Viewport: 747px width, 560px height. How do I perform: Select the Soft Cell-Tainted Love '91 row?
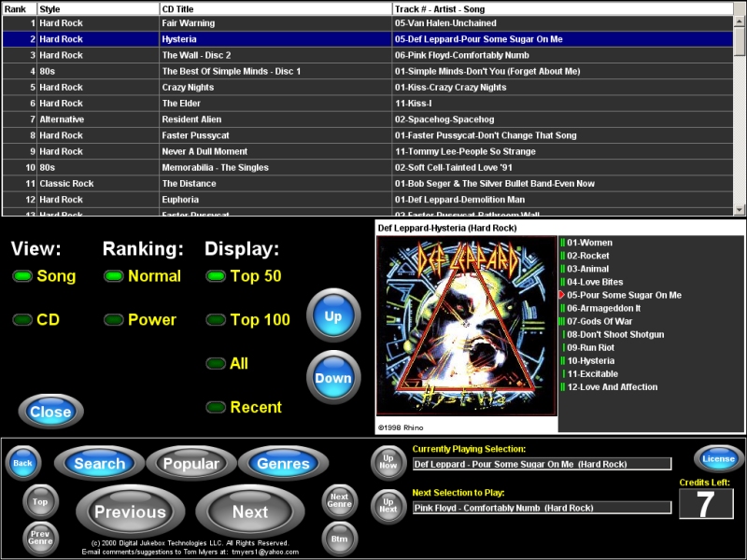[x=368, y=168]
